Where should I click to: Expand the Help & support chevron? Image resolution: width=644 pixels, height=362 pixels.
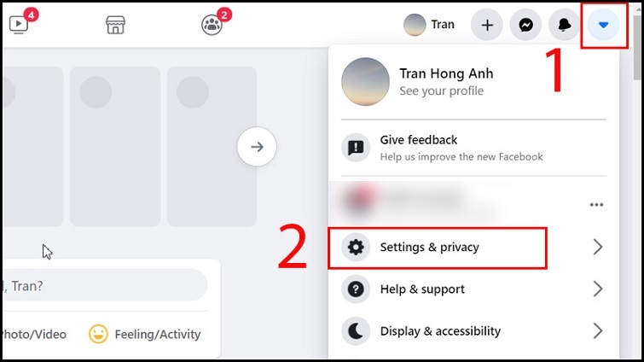(x=598, y=289)
